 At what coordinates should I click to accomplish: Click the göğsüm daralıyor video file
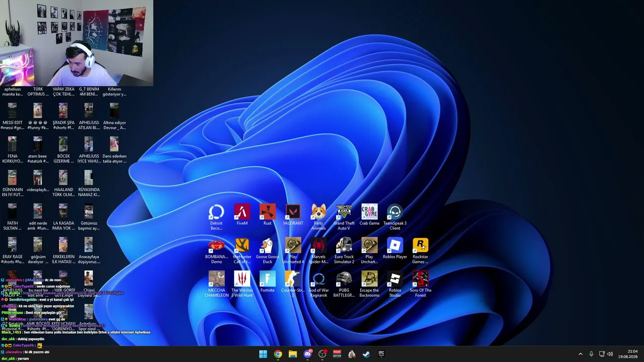(x=38, y=251)
